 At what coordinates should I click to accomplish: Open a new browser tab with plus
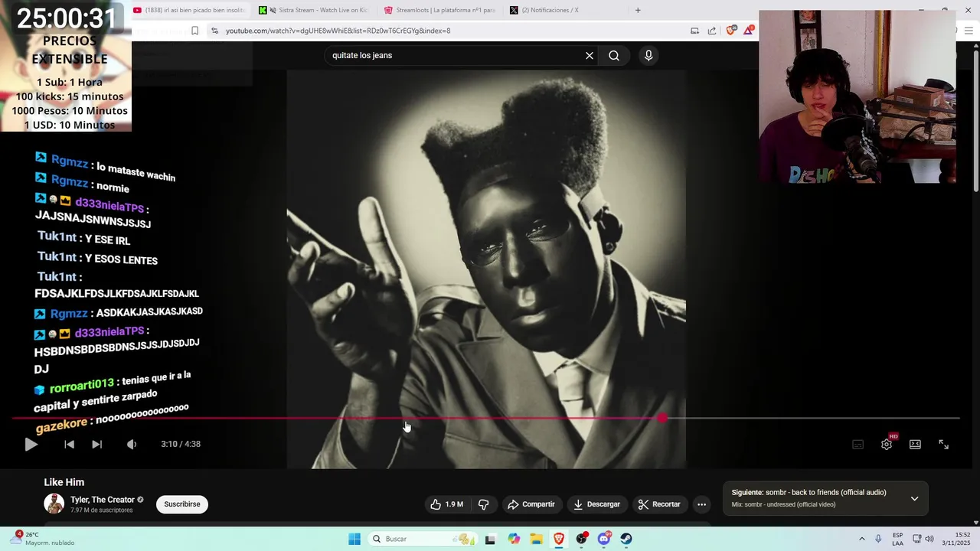[638, 10]
